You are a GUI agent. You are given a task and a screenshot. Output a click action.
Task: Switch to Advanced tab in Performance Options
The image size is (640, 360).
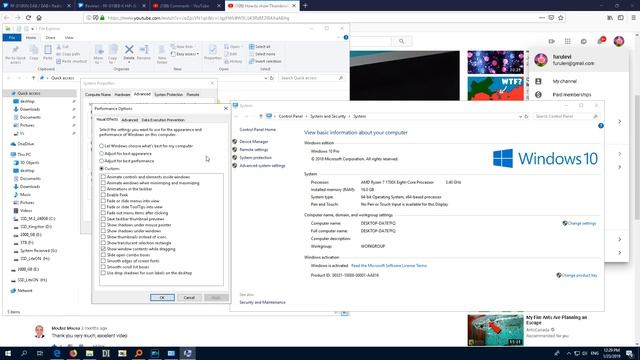point(129,120)
